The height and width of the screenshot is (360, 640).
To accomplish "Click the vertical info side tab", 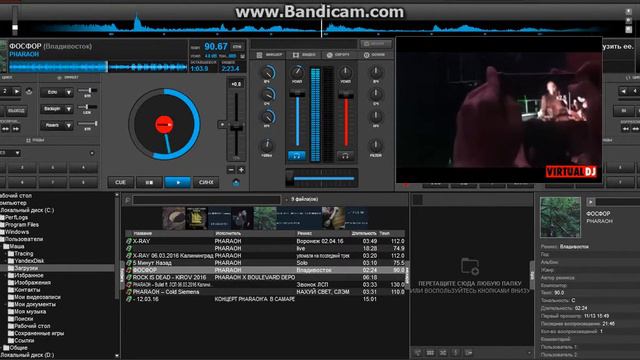I will pyautogui.click(x=532, y=276).
